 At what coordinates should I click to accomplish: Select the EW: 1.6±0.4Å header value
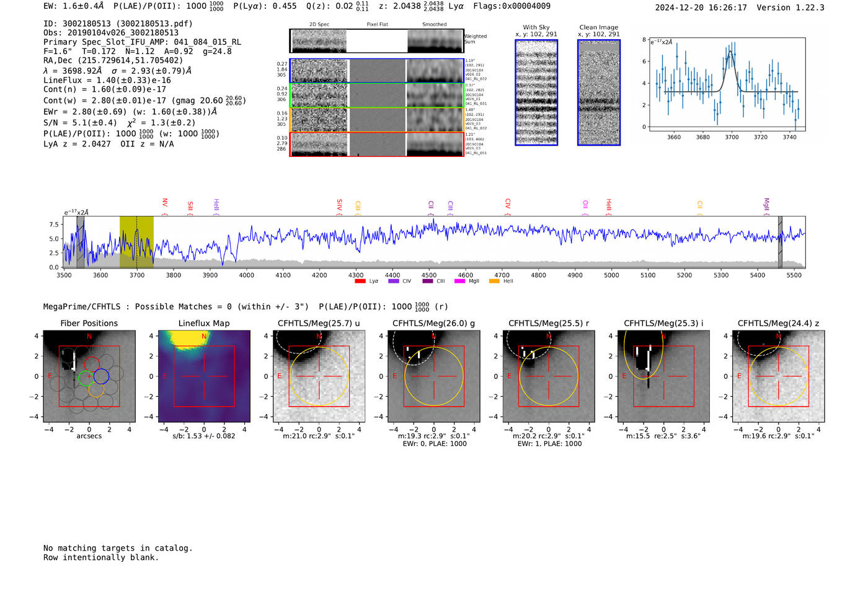[x=74, y=6]
